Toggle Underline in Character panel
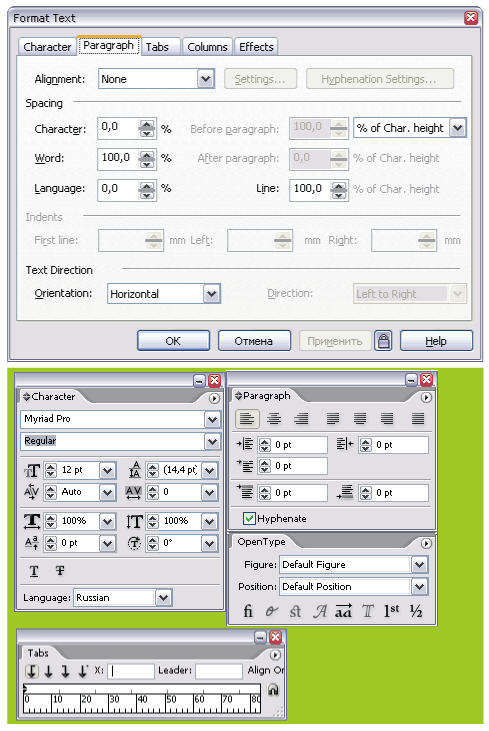This screenshot has height=731, width=489. coord(34,571)
